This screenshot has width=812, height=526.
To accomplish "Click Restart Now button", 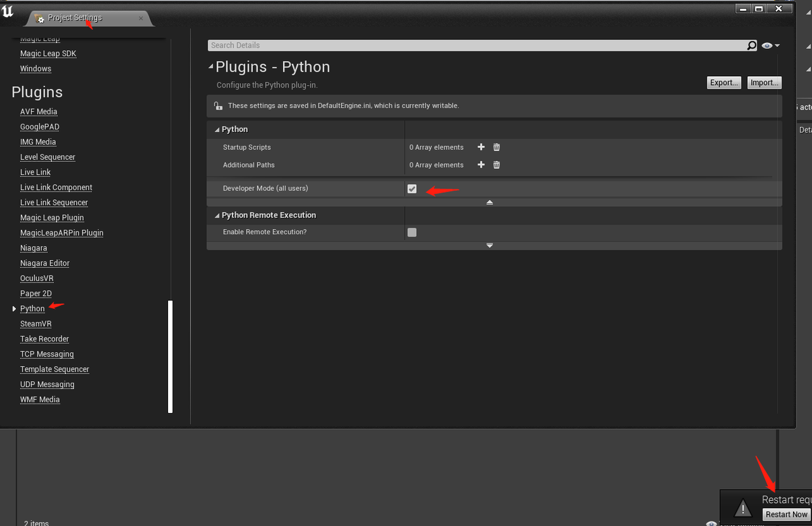I will point(787,515).
